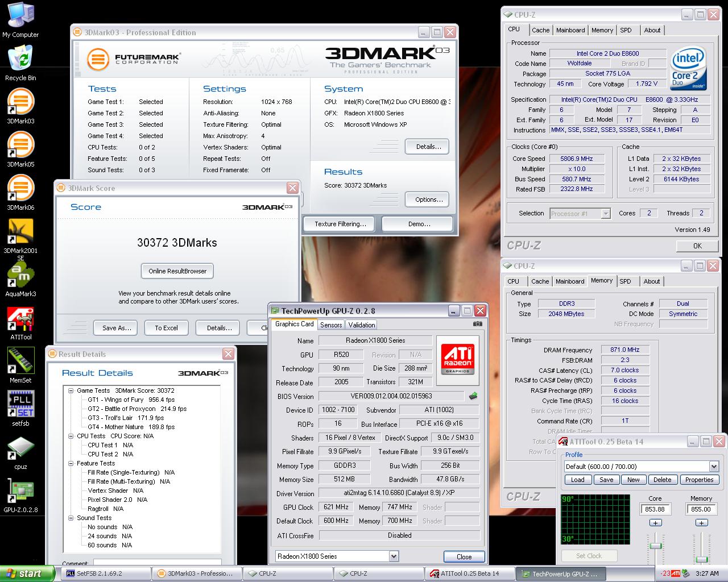This screenshot has height=582, width=728.
Task: Click the Core clock slider in ATITool
Action: coord(655,546)
